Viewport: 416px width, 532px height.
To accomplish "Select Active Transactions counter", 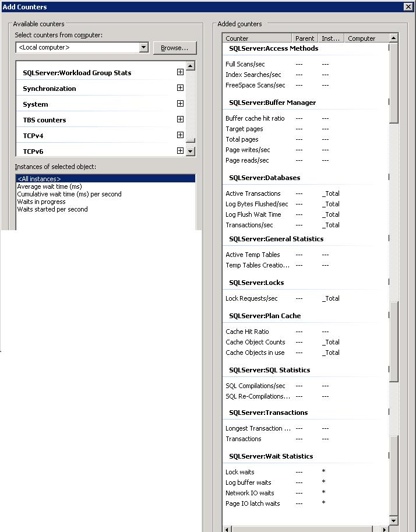I will 253,193.
